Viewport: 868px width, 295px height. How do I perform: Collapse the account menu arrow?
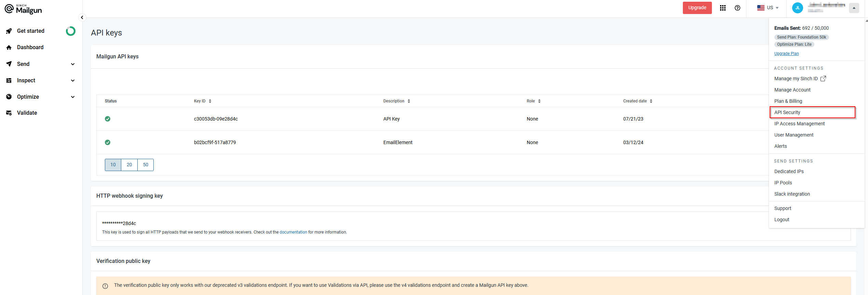pyautogui.click(x=854, y=8)
